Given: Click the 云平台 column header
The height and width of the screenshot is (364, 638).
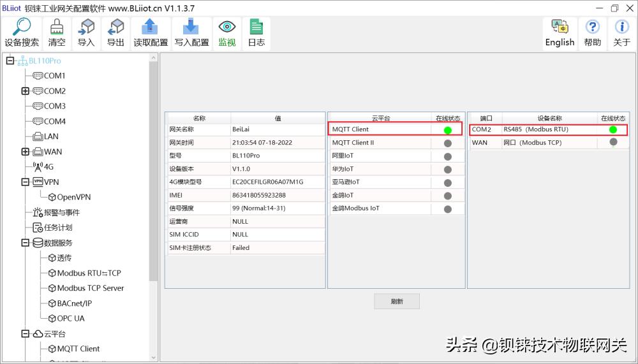Looking at the screenshot, I should 381,119.
